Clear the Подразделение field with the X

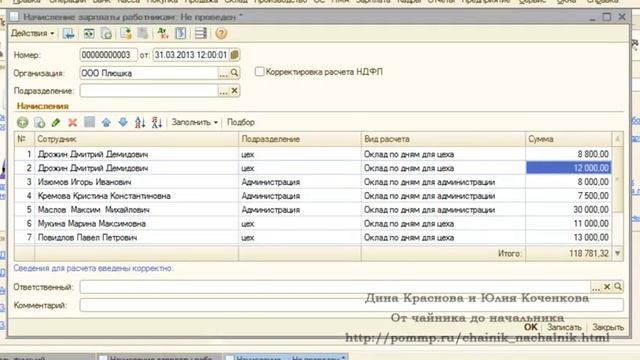[x=234, y=91]
